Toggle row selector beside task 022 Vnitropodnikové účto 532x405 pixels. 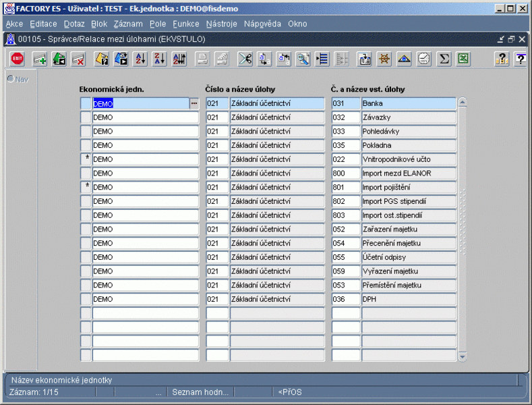tap(86, 159)
